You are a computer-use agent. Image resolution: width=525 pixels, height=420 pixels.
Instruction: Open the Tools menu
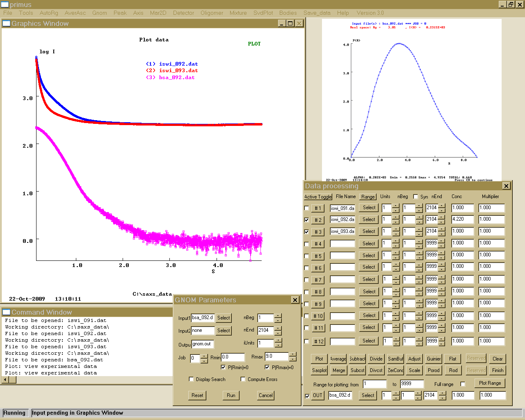pos(26,13)
